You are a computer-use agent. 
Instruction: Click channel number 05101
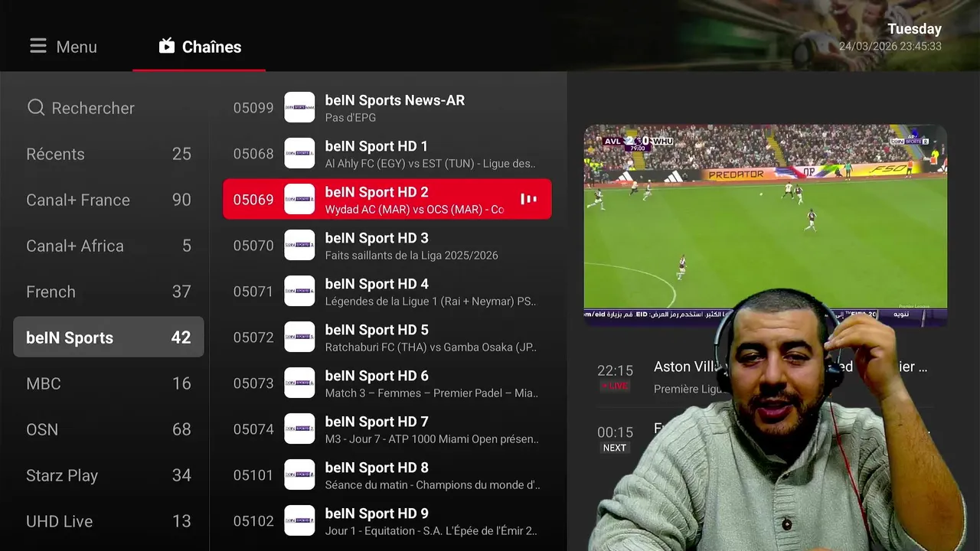[x=253, y=475]
